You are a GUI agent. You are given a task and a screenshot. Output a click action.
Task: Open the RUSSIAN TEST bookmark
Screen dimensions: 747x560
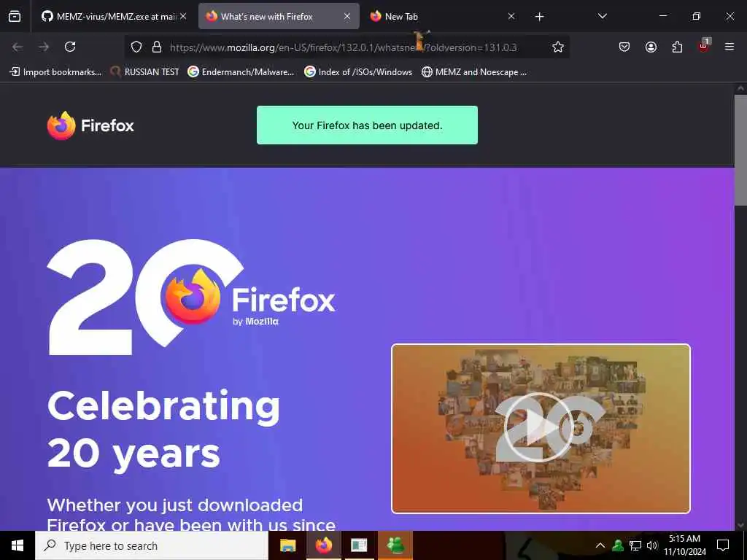pyautogui.click(x=145, y=72)
